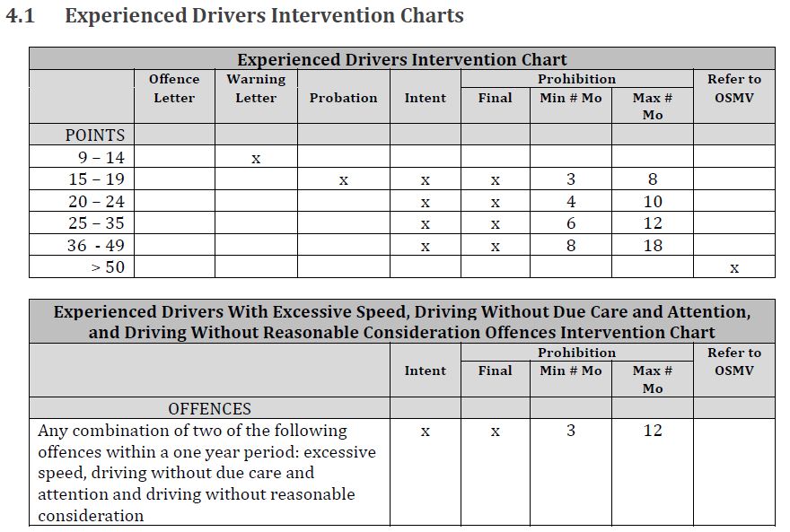Image resolution: width=790 pixels, height=532 pixels.
Task: Select the "OFFENCES" label in the second table
Action: [x=209, y=409]
